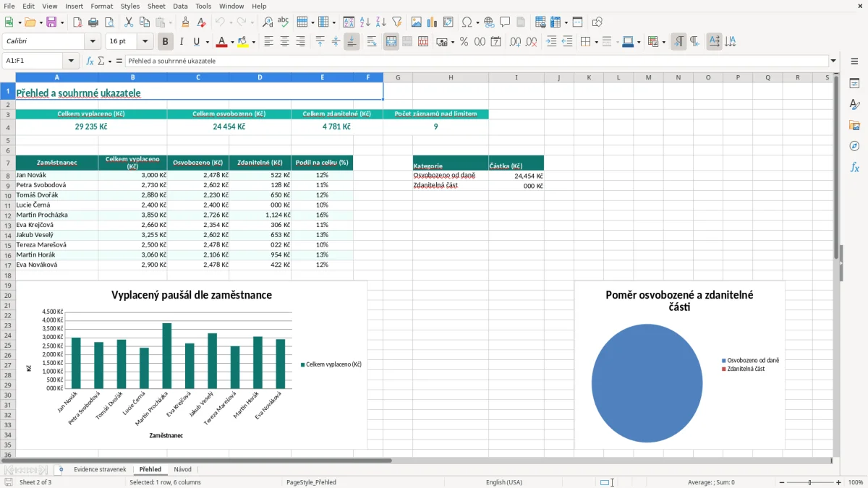Click zoom in plus button
The image size is (868, 488).
[839, 482]
